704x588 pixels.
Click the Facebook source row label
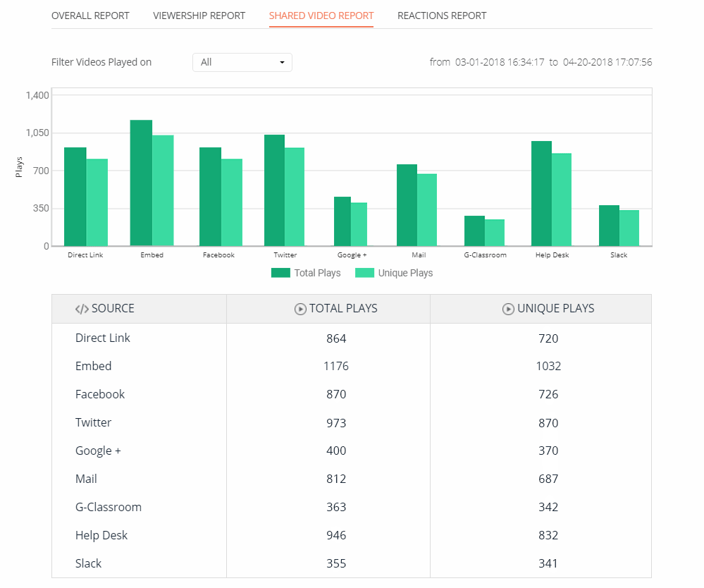tap(99, 394)
